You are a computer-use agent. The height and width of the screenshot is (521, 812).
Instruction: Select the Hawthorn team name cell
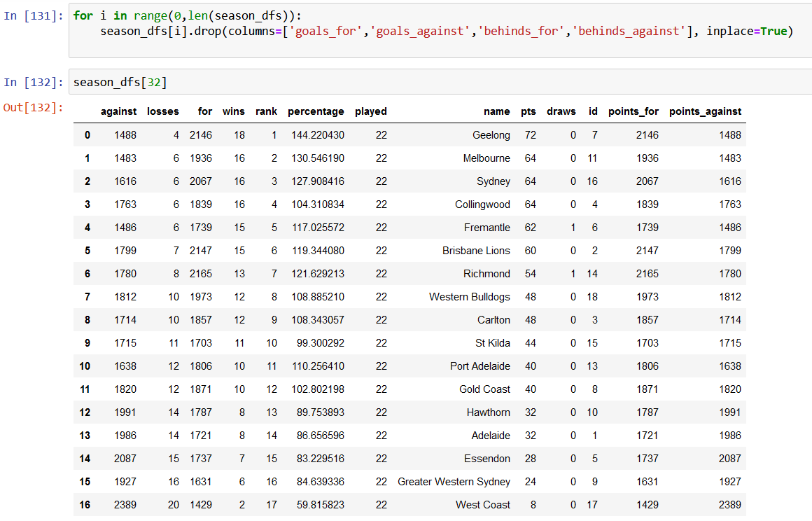tap(488, 412)
